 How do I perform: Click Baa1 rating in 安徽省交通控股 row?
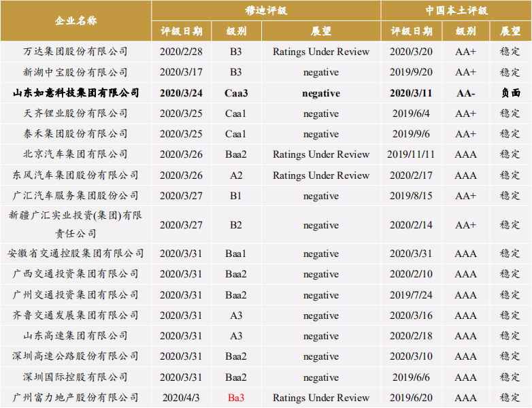click(x=236, y=254)
